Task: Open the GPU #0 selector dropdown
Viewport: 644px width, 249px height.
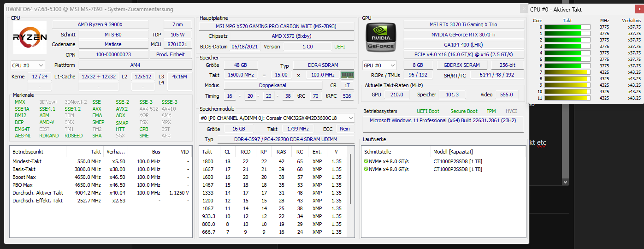Action: (379, 65)
